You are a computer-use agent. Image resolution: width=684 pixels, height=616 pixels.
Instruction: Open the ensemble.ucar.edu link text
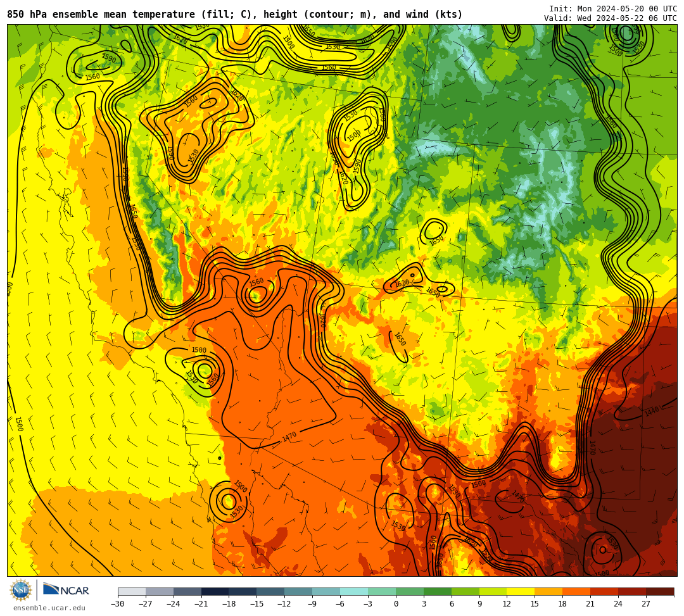click(x=49, y=608)
